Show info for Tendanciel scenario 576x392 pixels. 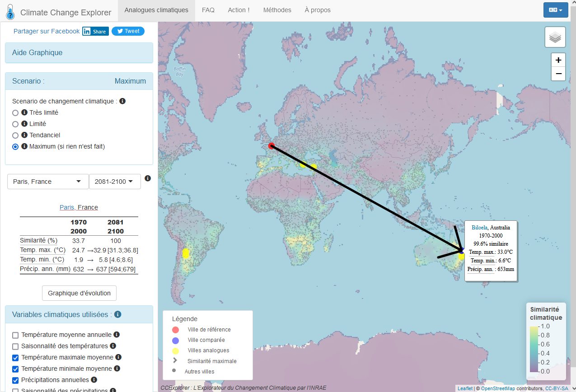(24, 135)
